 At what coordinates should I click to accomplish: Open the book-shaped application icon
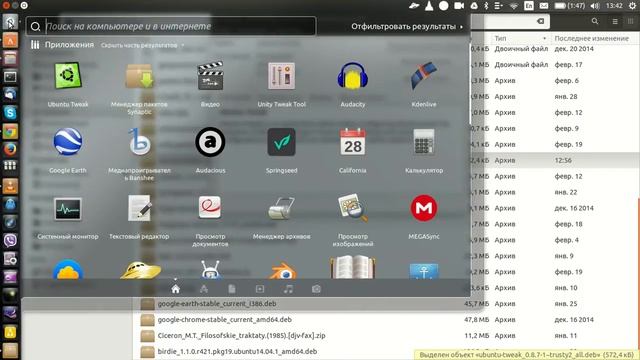click(x=353, y=267)
